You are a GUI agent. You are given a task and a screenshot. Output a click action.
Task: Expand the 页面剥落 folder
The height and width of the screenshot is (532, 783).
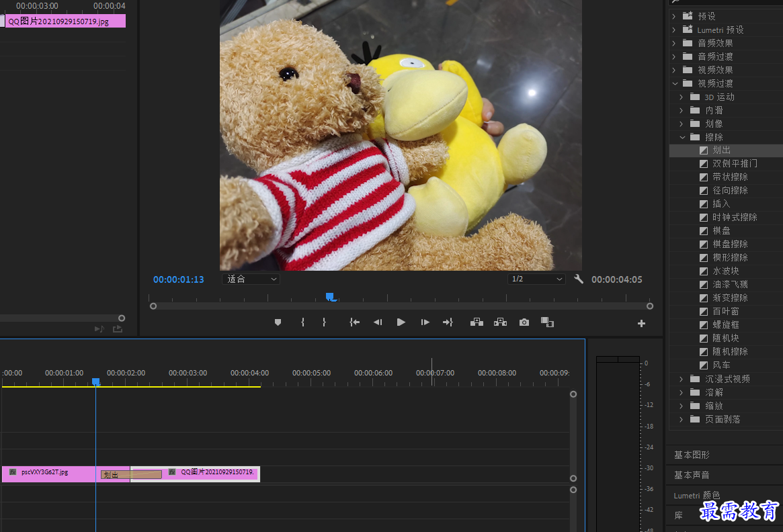681,420
